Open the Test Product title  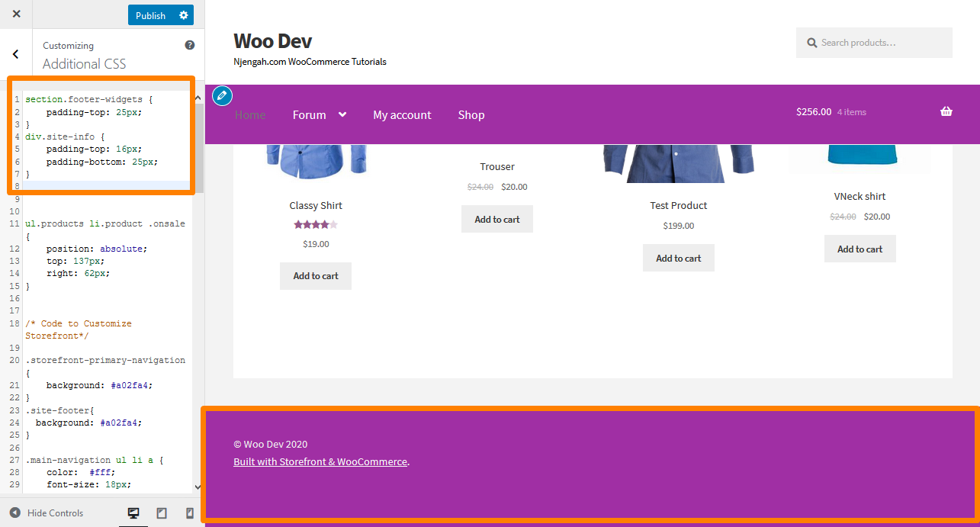coord(679,205)
